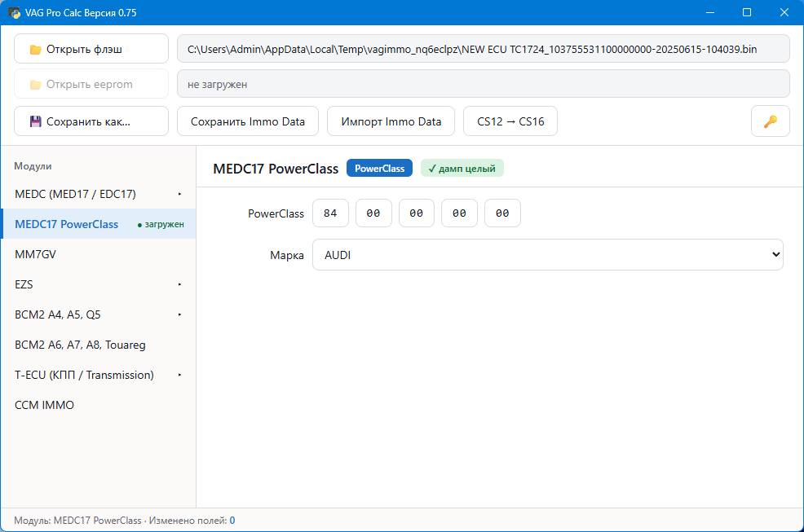Open BCM2 A4, A5, Q5 module
Screen dimensions: 804x532
(x=99, y=314)
